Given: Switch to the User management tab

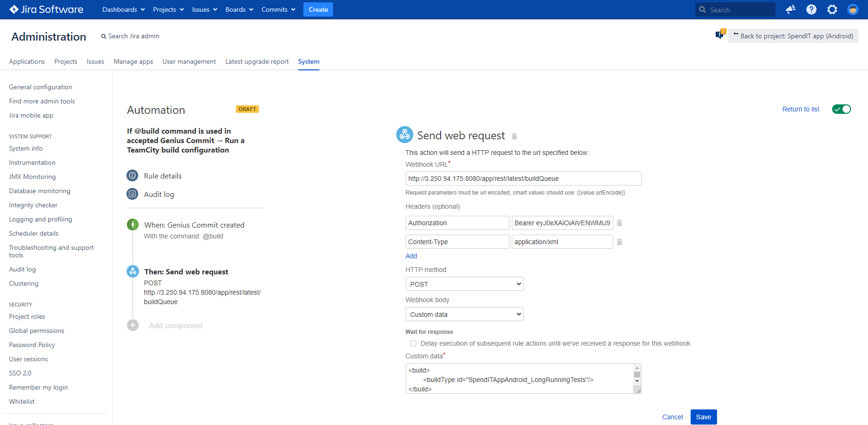Looking at the screenshot, I should [x=189, y=61].
